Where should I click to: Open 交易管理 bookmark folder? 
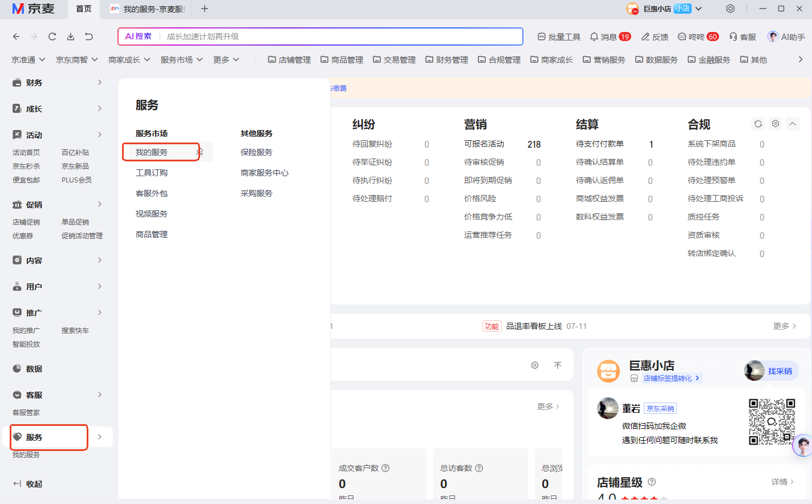click(x=395, y=60)
